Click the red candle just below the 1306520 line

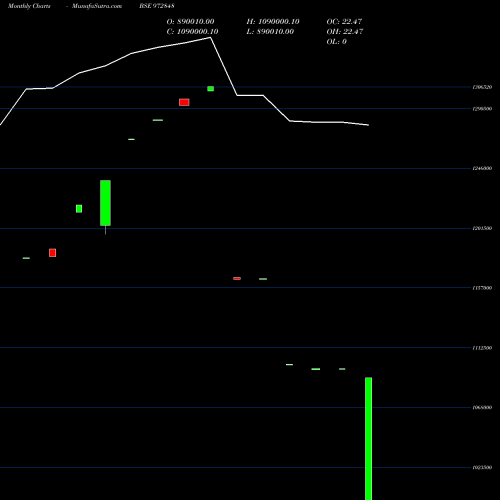point(184,102)
